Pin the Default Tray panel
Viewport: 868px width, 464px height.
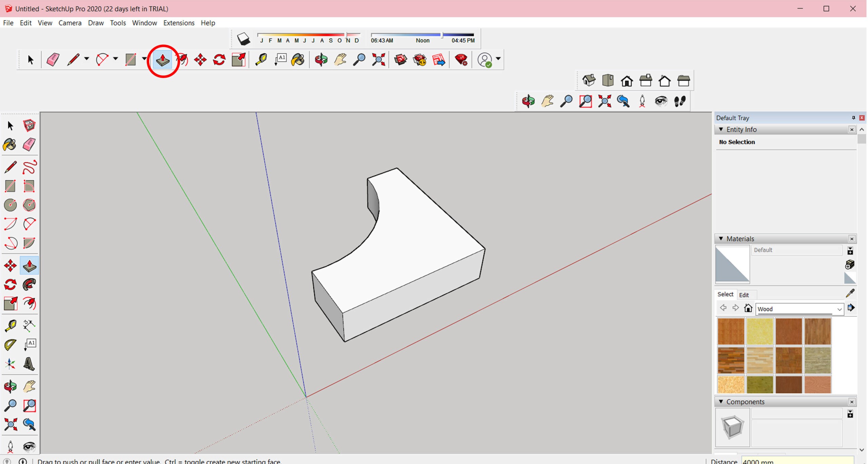pyautogui.click(x=853, y=118)
